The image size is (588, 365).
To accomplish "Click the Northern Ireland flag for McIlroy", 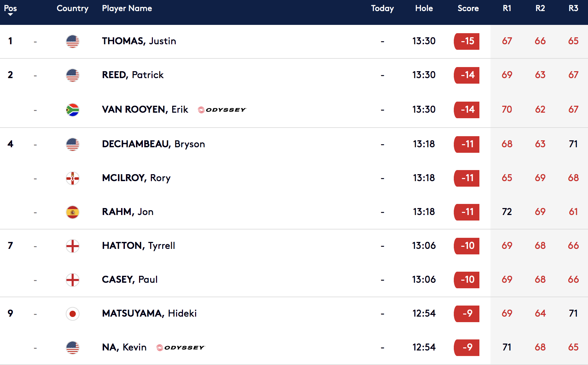I will 73,178.
